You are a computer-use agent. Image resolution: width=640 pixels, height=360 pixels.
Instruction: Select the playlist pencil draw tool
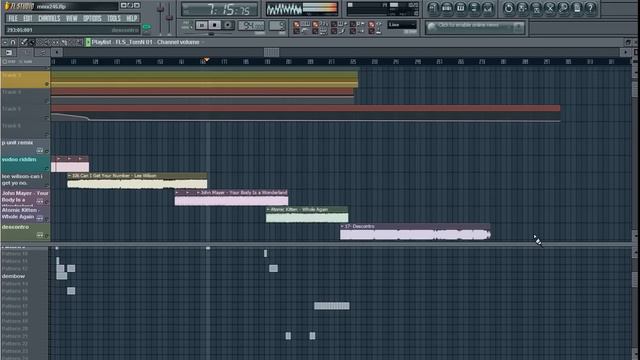[24, 42]
